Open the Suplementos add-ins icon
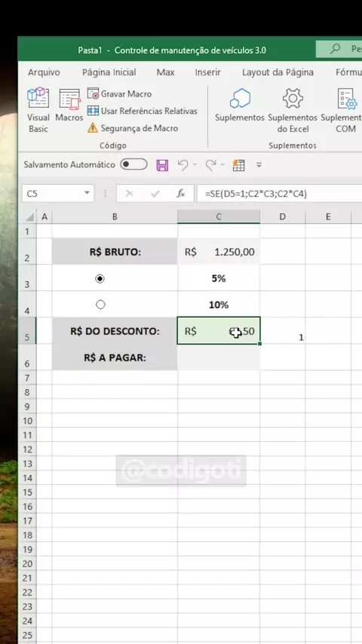Viewport: 362px width, 644px height. (240, 105)
